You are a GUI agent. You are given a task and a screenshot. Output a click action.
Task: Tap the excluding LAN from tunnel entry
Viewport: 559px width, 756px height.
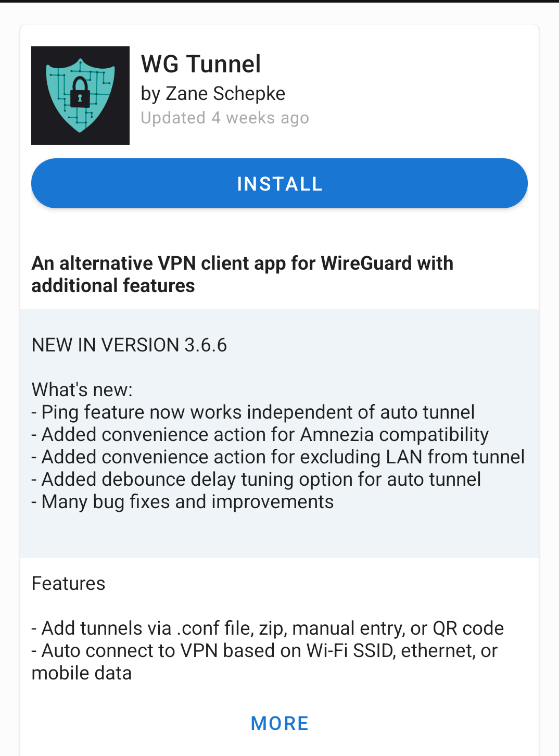(278, 457)
